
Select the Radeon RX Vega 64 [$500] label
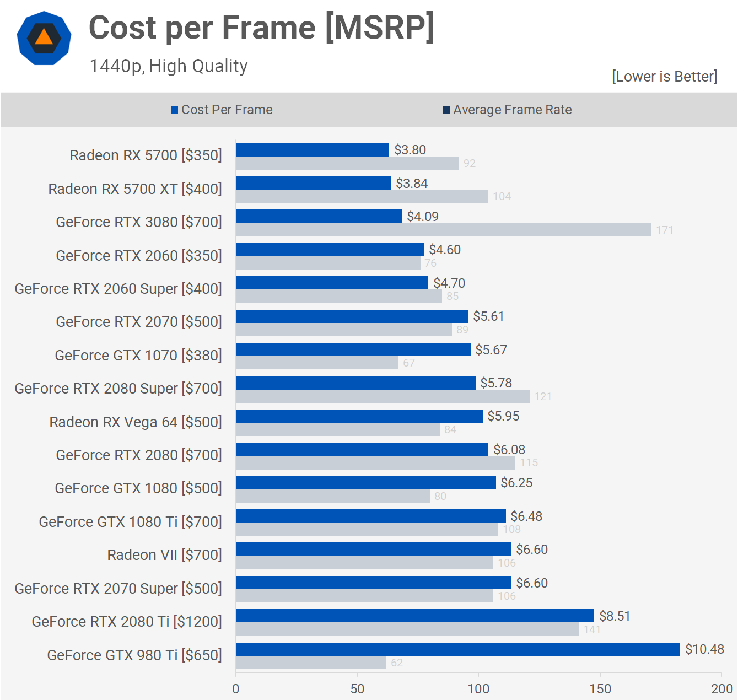136,422
